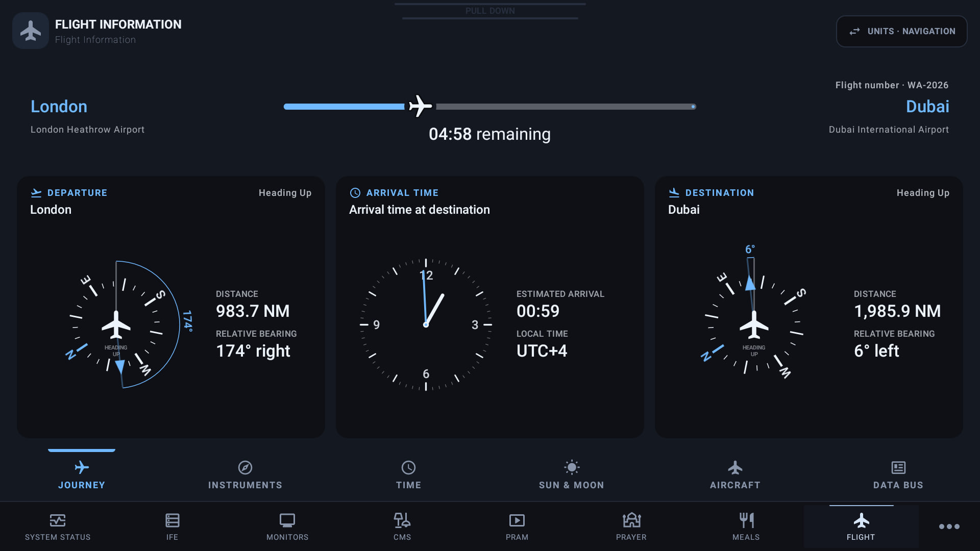Select the London departure city link

tap(59, 107)
